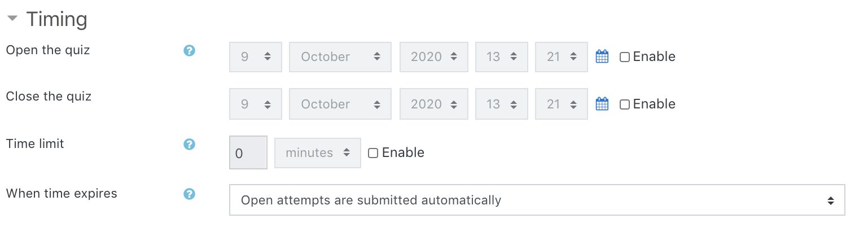Image resolution: width=868 pixels, height=227 pixels.
Task: Enable the Time limit checkbox
Action: (x=373, y=153)
